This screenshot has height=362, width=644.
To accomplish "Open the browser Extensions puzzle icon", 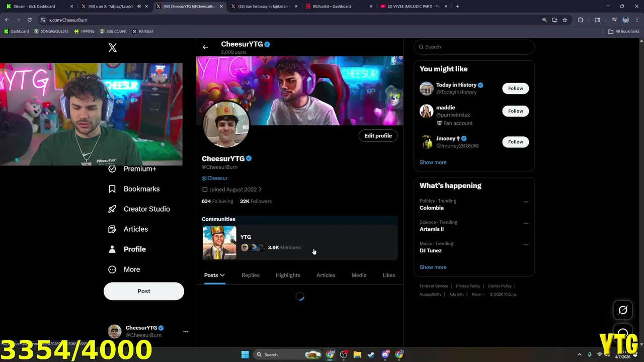I will 581,20.
